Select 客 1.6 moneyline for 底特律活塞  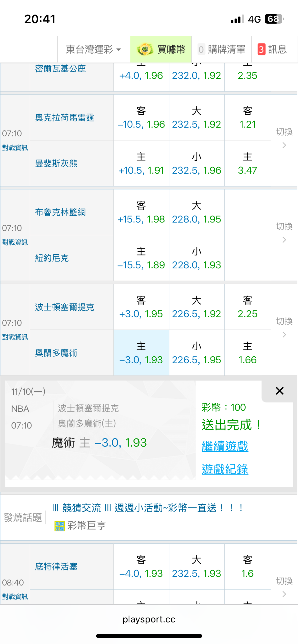pos(248,567)
